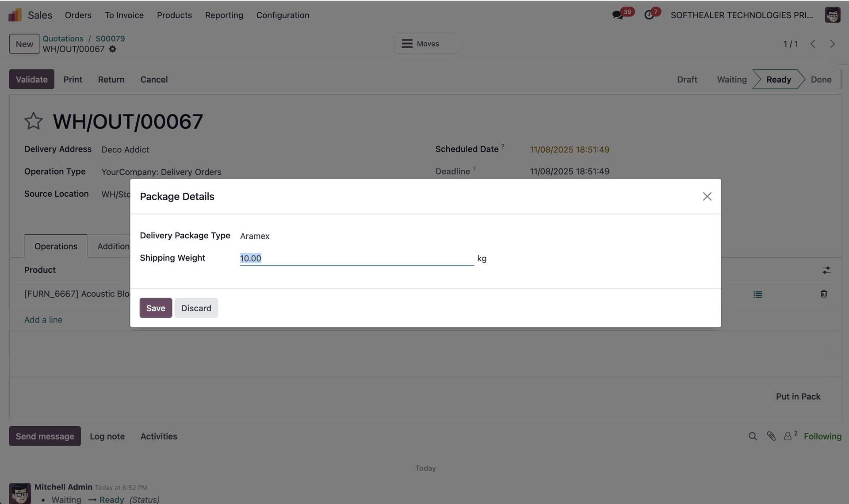Image resolution: width=849 pixels, height=504 pixels.
Task: Open the chat messages icon
Action: (x=617, y=15)
